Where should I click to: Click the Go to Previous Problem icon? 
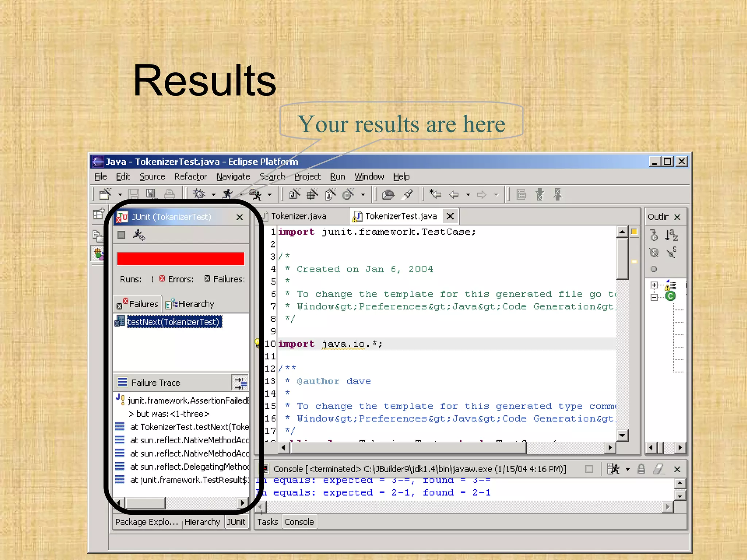click(x=558, y=194)
